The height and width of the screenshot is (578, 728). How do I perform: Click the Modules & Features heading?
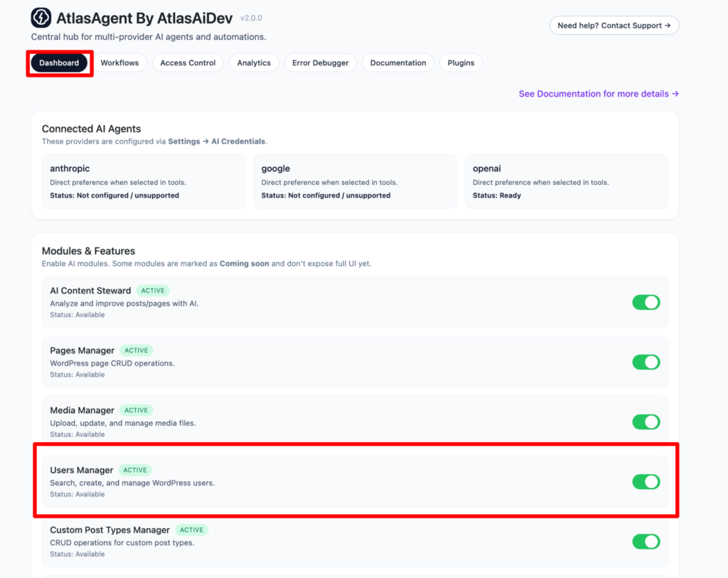[88, 251]
